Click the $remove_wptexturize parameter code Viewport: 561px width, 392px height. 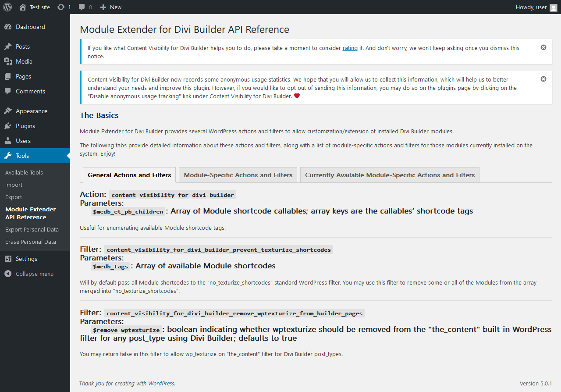[x=126, y=330]
